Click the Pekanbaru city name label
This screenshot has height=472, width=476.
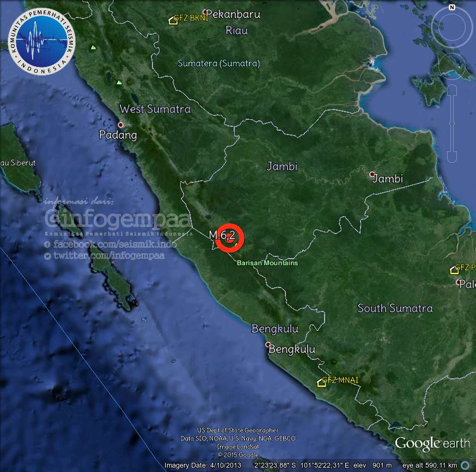point(233,14)
